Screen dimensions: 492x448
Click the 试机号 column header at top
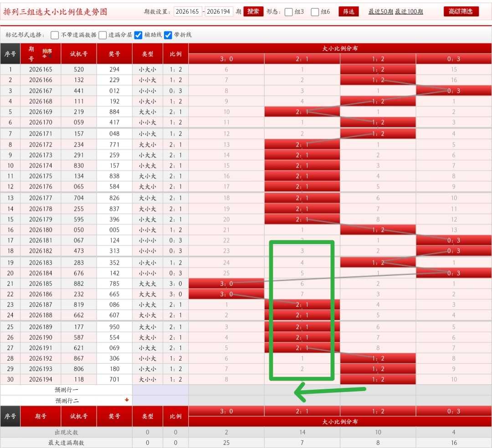pyautogui.click(x=79, y=54)
